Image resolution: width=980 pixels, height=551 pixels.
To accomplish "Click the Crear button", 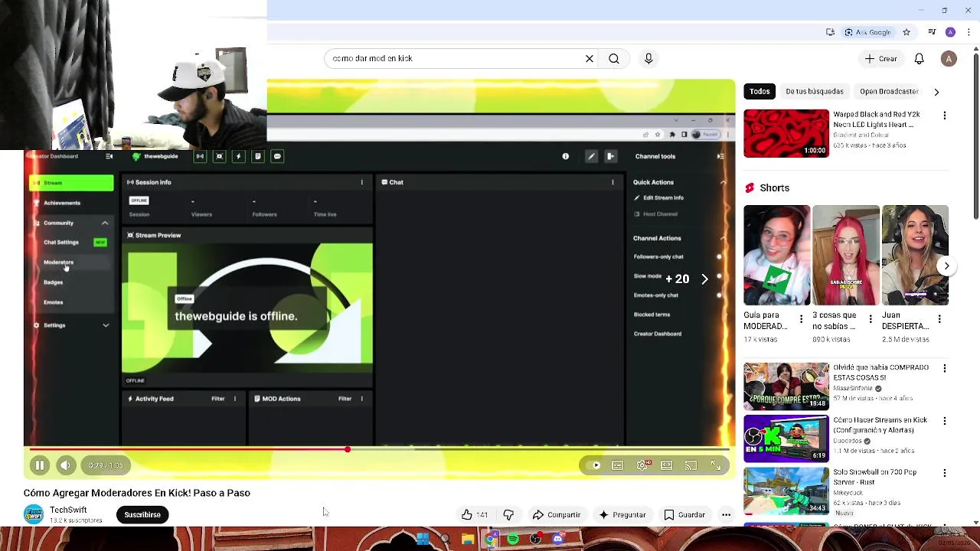I will [x=880, y=58].
